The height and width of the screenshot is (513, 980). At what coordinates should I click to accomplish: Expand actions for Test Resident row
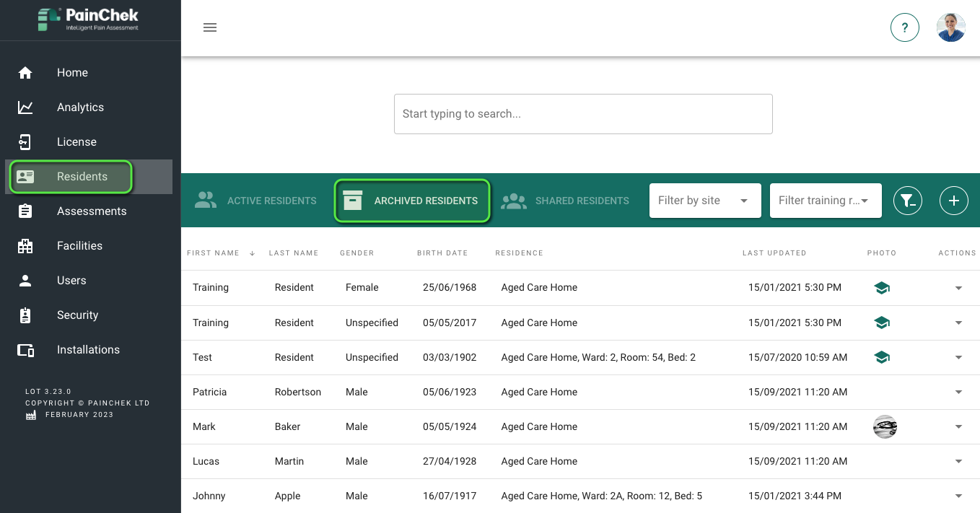(958, 357)
